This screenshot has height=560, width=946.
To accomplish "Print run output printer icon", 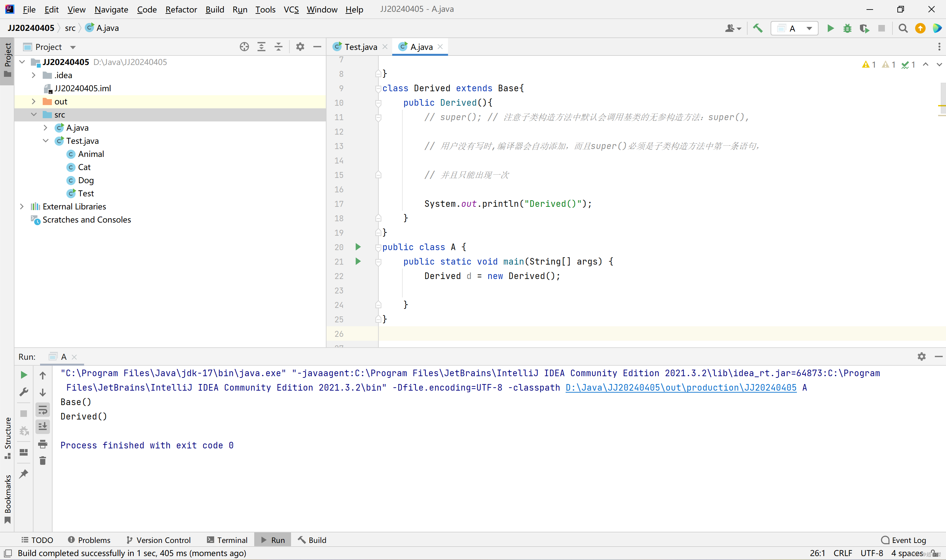I will pos(43,444).
